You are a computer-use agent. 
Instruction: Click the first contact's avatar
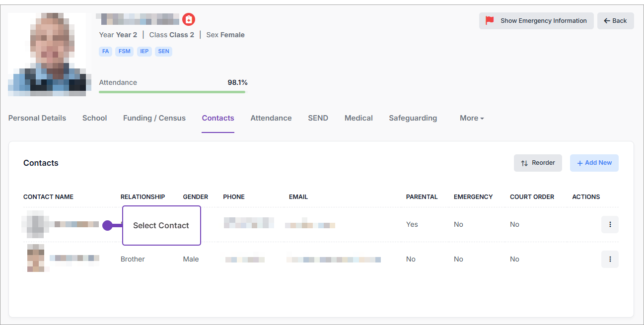pos(35,224)
